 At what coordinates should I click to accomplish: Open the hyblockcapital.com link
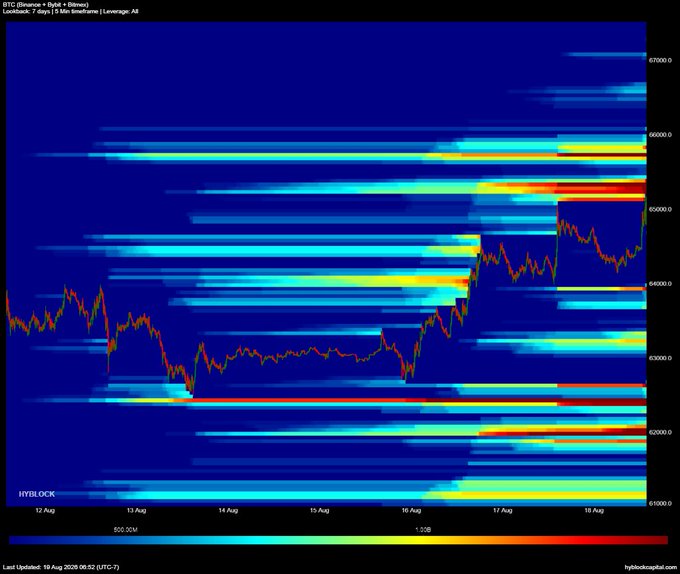click(651, 567)
